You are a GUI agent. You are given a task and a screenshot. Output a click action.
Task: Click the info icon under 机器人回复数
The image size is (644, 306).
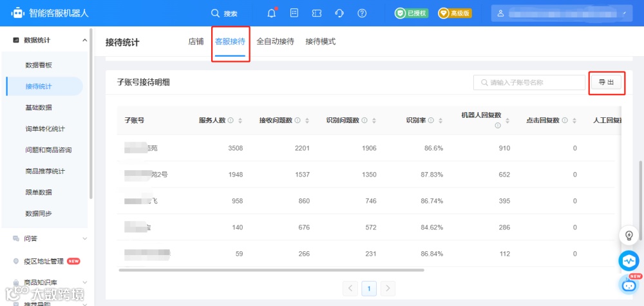[x=498, y=126]
